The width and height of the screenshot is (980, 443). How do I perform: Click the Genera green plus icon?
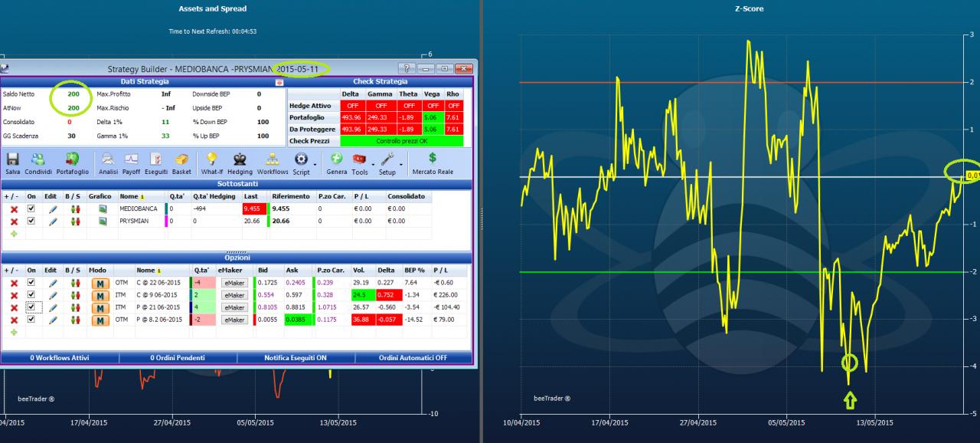[336, 159]
